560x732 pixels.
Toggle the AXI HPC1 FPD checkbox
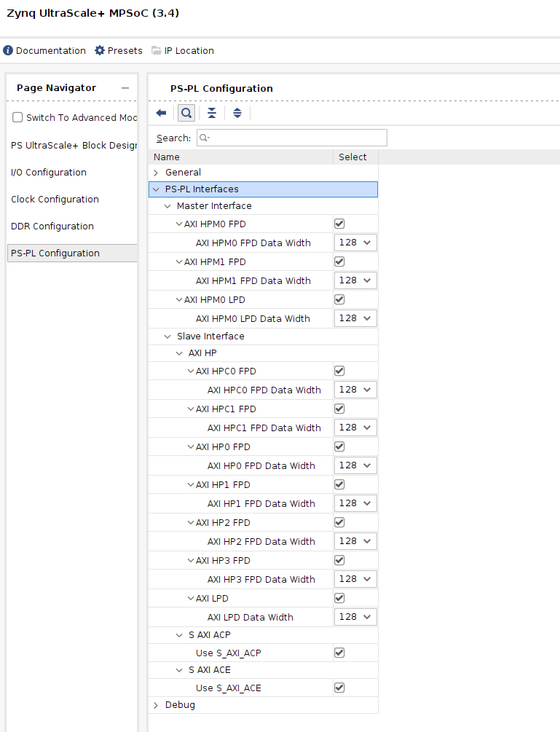(339, 409)
